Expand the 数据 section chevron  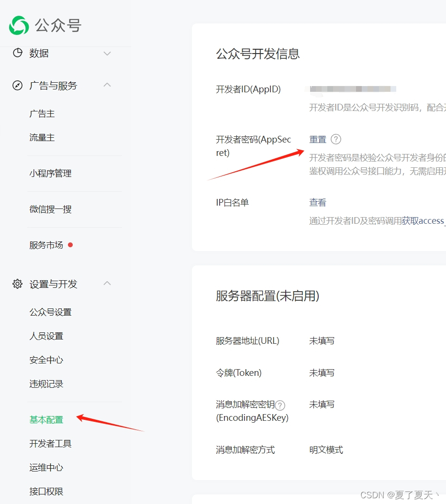point(107,54)
